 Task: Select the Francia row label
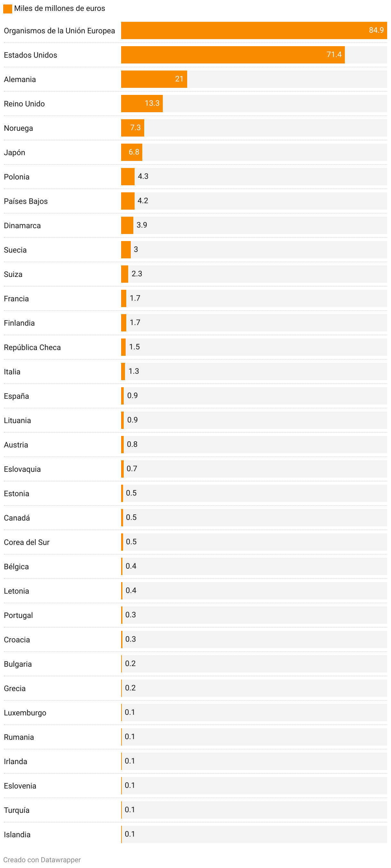point(16,298)
